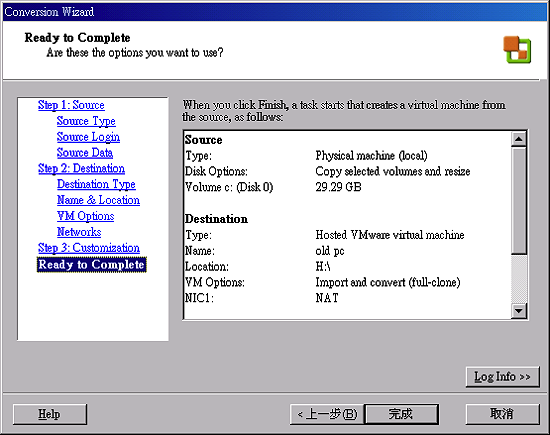Click the 'old pc' name value
This screenshot has height=435, width=550.
330,251
